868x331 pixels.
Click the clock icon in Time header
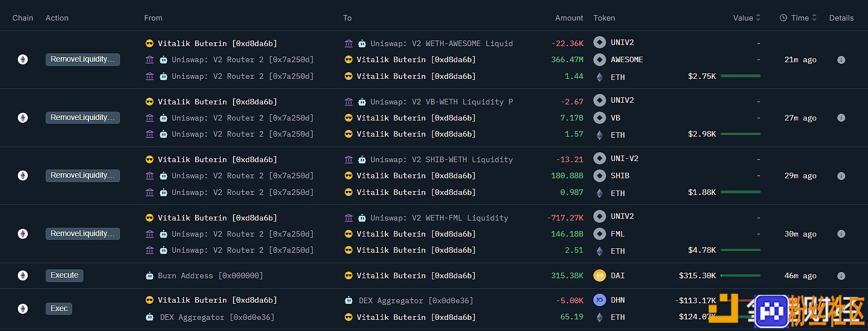(783, 18)
